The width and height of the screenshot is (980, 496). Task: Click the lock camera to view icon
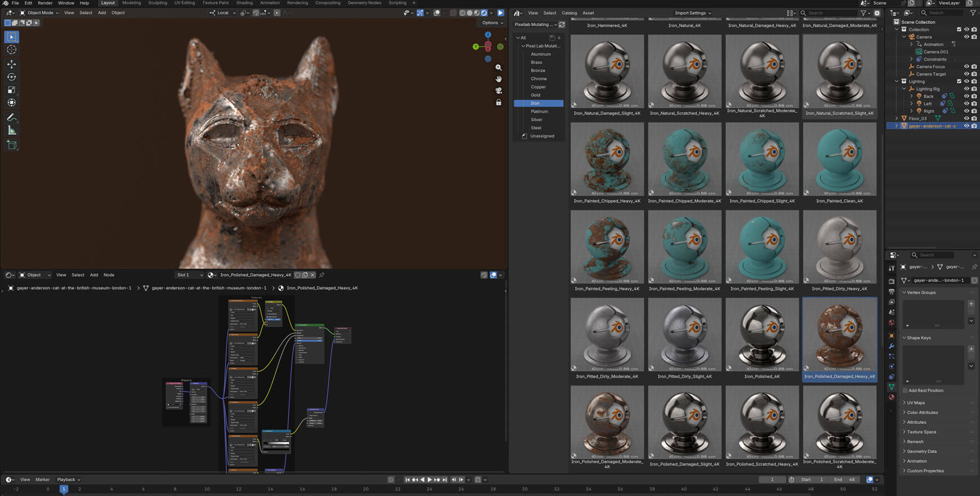(x=498, y=103)
